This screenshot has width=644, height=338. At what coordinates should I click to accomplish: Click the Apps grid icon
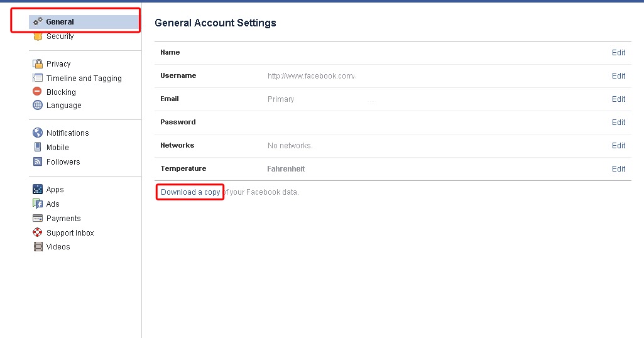point(38,189)
